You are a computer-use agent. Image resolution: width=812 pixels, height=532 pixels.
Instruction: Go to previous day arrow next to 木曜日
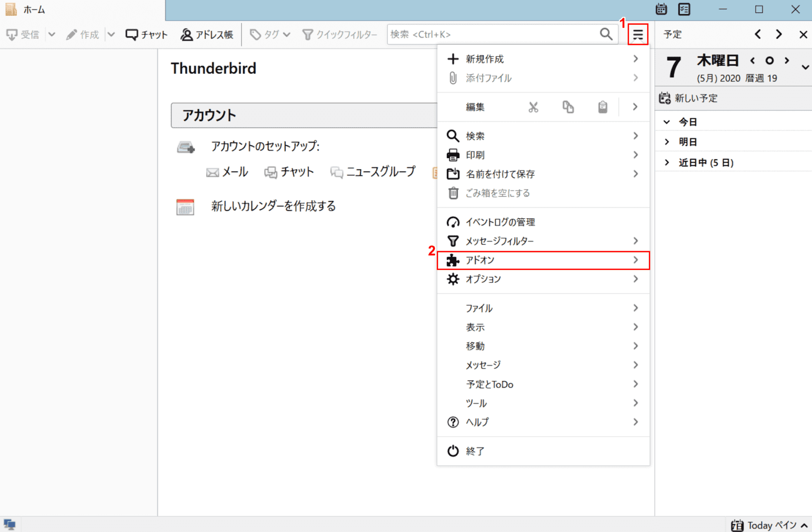(752, 61)
